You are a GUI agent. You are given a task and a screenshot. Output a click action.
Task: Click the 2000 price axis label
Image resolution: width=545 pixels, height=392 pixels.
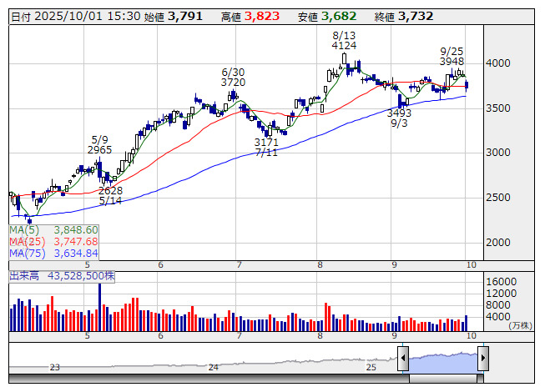(x=498, y=243)
